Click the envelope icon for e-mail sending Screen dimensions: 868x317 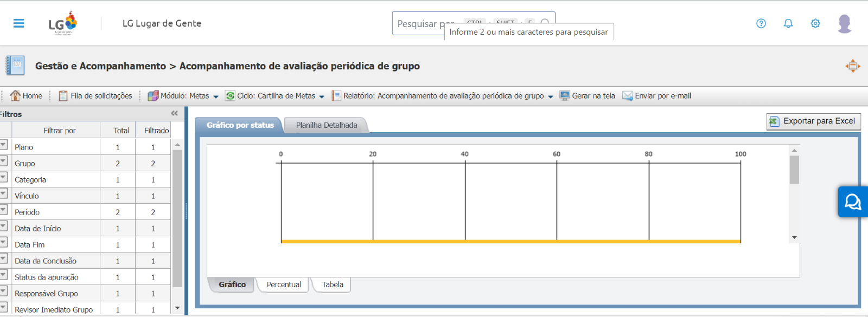628,96
